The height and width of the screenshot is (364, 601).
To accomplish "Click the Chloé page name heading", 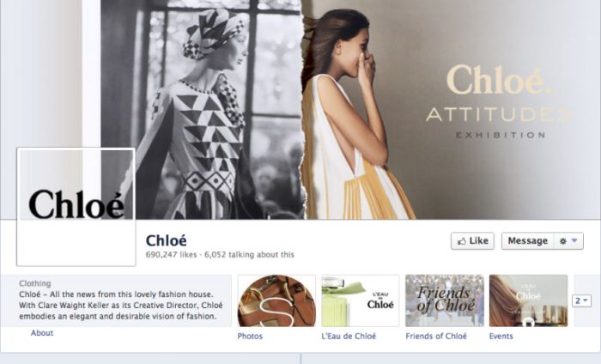I will 167,240.
